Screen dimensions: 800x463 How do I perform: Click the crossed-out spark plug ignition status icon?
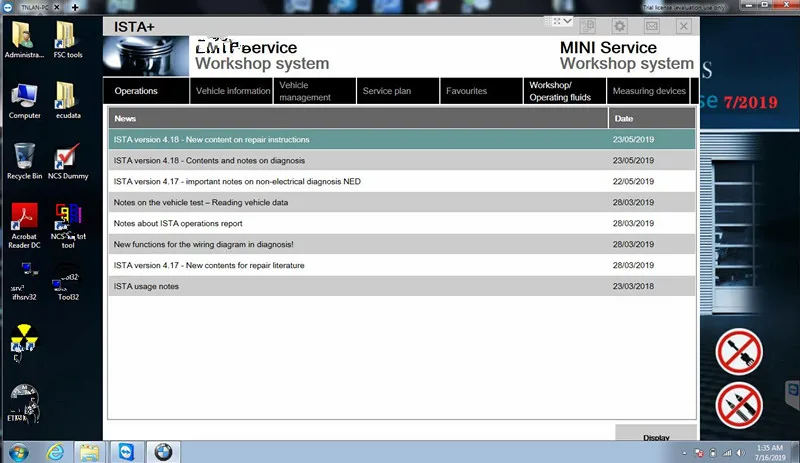(x=739, y=405)
